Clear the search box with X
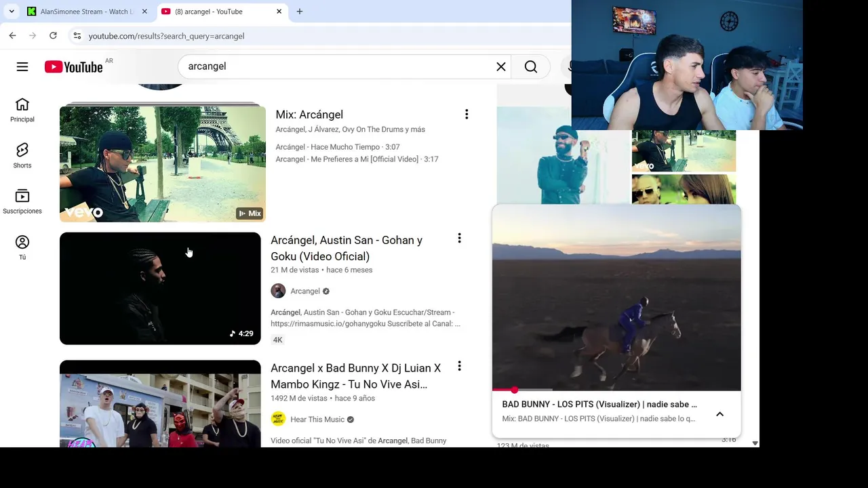868x488 pixels. click(501, 66)
